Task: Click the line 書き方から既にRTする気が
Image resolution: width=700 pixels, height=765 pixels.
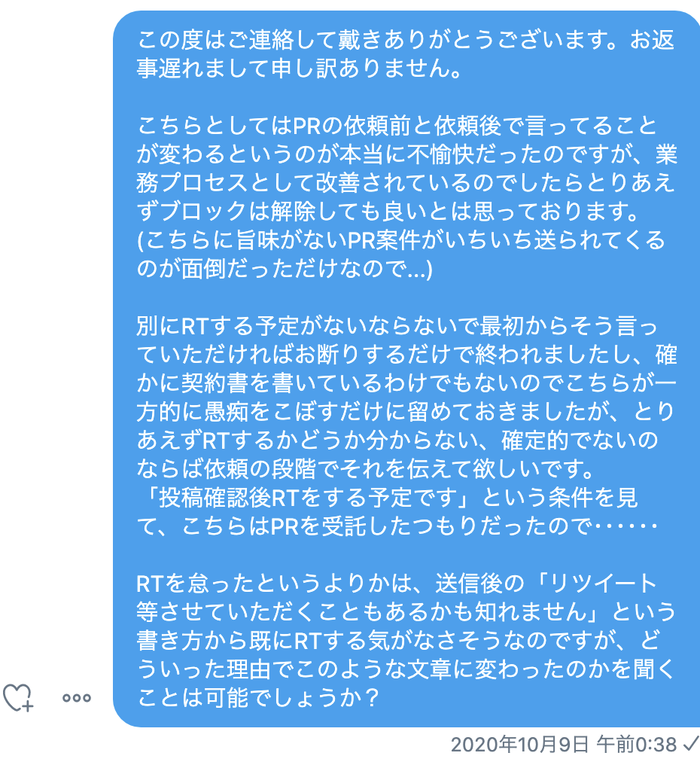Action: click(x=406, y=641)
